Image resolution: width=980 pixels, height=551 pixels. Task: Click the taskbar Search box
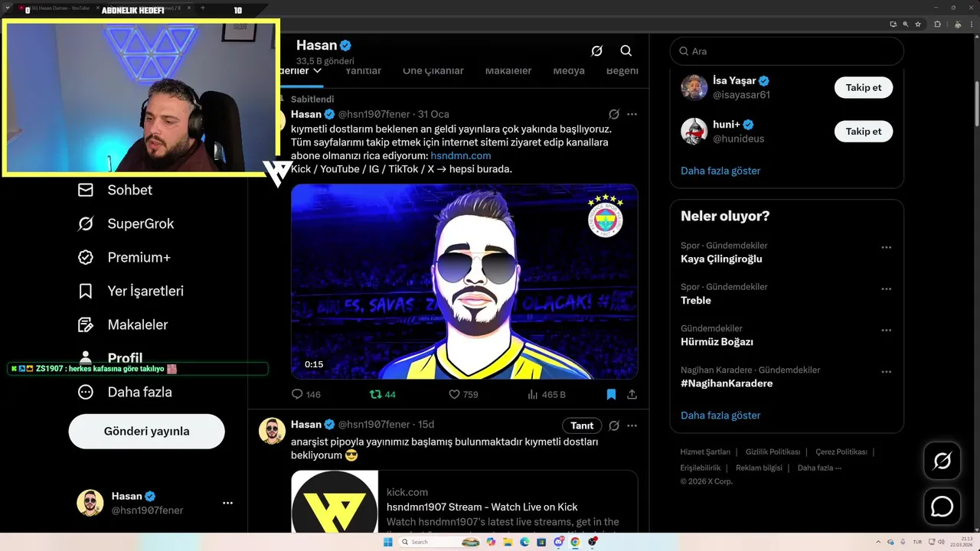click(439, 542)
